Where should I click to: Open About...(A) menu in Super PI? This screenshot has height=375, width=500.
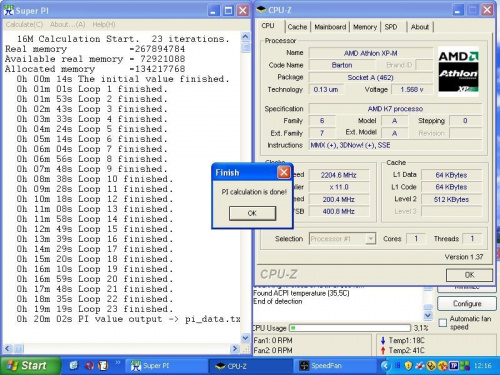pyautogui.click(x=68, y=24)
